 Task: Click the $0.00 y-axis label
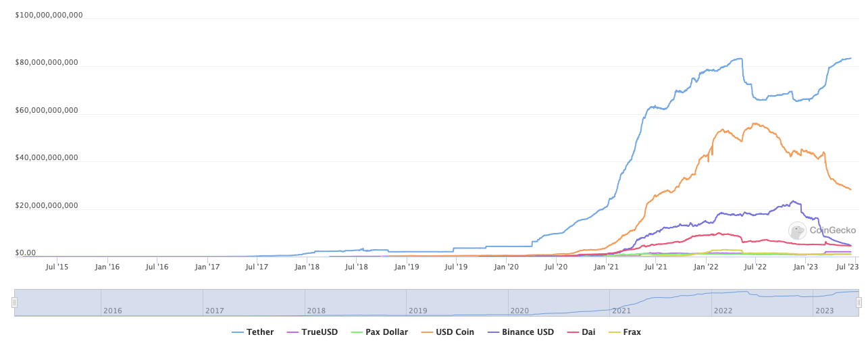tap(26, 253)
